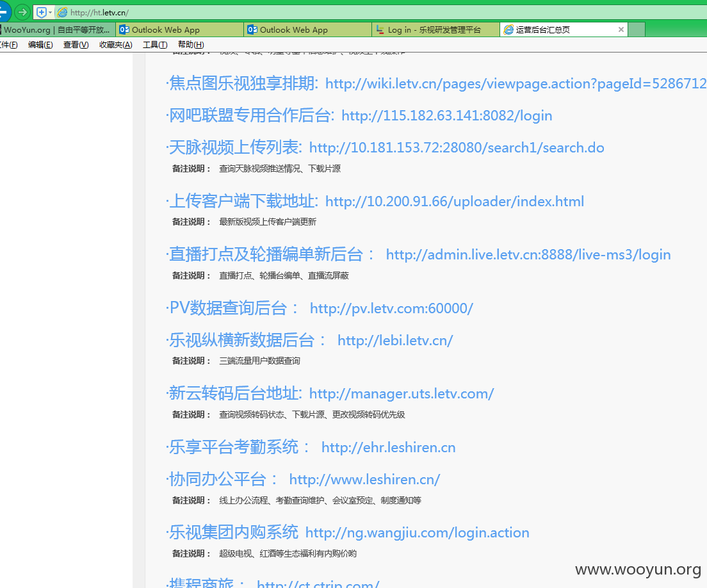This screenshot has width=707, height=588.
Task: Open the 编辑(E) menu
Action: [x=40, y=45]
